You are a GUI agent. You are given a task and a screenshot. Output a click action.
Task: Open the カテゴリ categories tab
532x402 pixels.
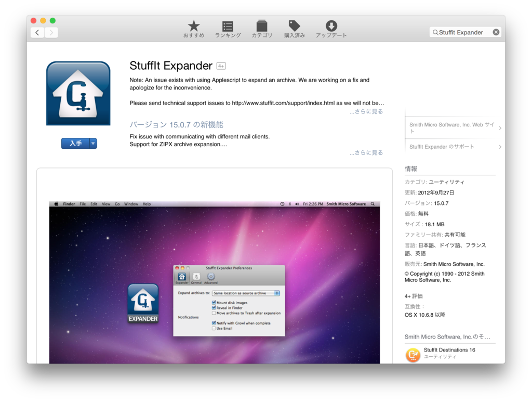click(x=262, y=29)
